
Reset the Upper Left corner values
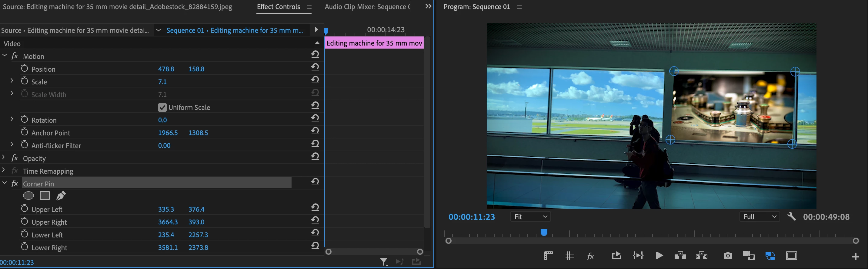315,207
